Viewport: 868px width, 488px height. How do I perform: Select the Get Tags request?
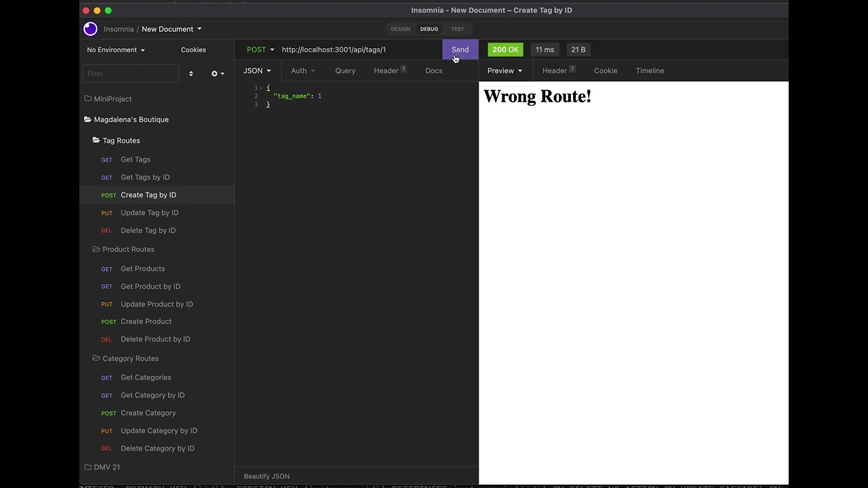(x=157, y=159)
